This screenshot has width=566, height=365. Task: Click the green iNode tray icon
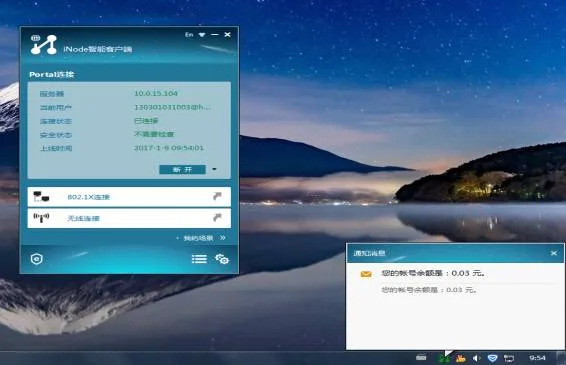pos(444,358)
